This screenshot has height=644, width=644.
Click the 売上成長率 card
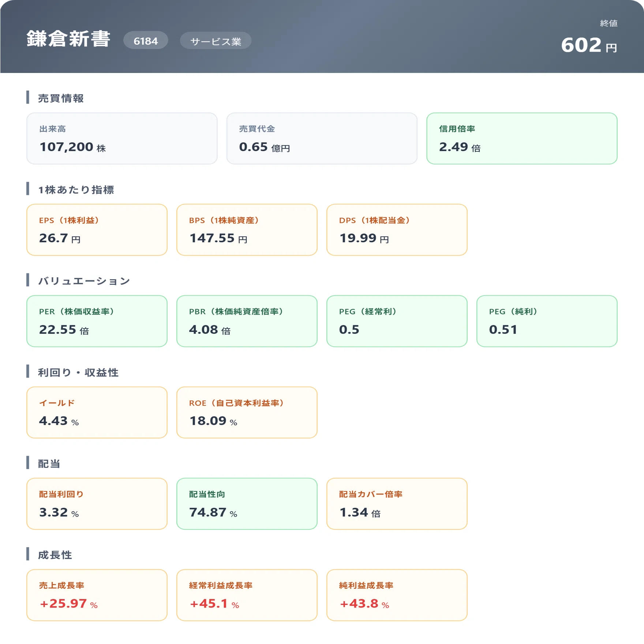pyautogui.click(x=97, y=595)
